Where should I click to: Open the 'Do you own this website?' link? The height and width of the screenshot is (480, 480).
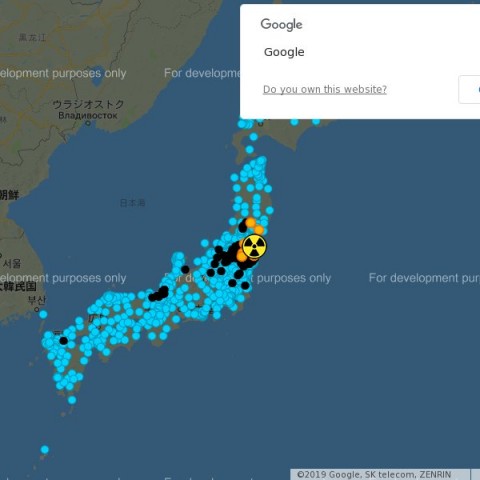[325, 89]
